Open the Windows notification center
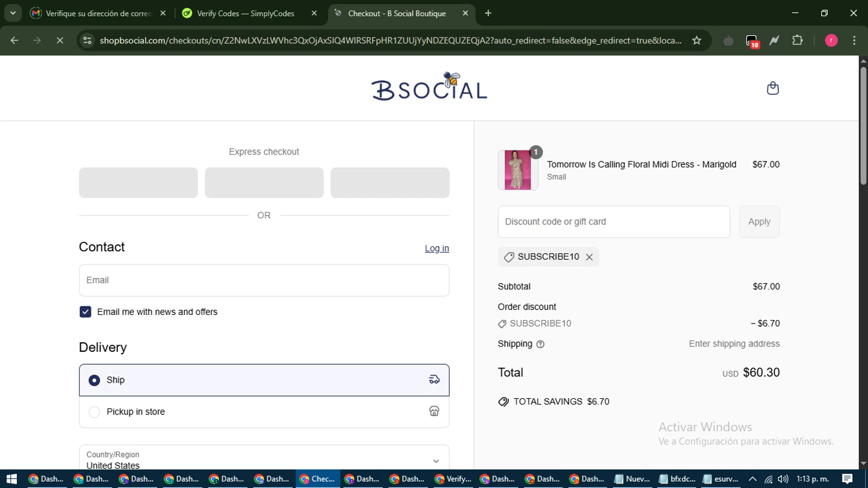This screenshot has height=488, width=868. coord(847,479)
